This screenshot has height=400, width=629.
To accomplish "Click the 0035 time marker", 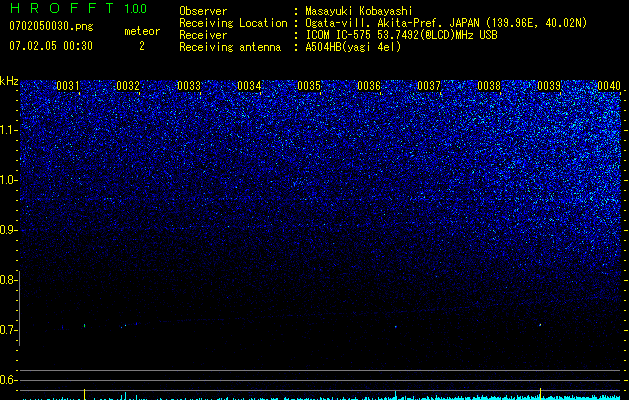I will (309, 86).
